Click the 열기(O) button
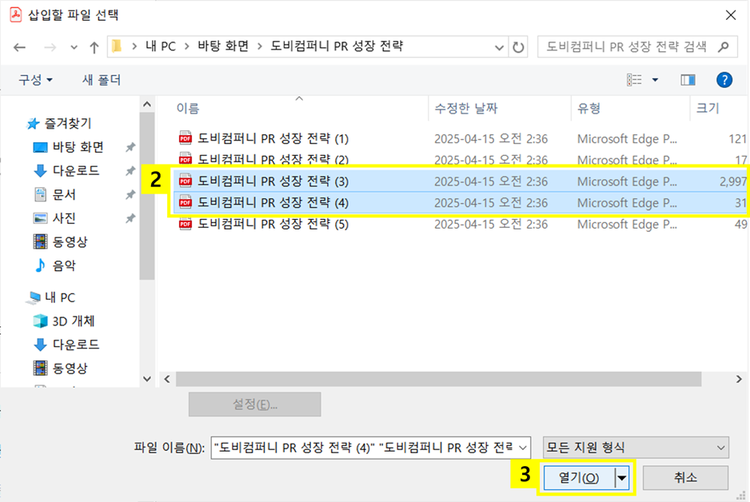The width and height of the screenshot is (750, 502). [579, 478]
